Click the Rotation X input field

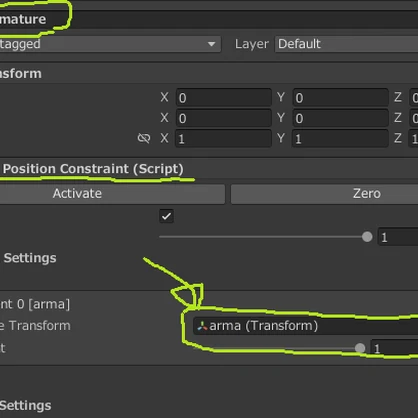224,118
